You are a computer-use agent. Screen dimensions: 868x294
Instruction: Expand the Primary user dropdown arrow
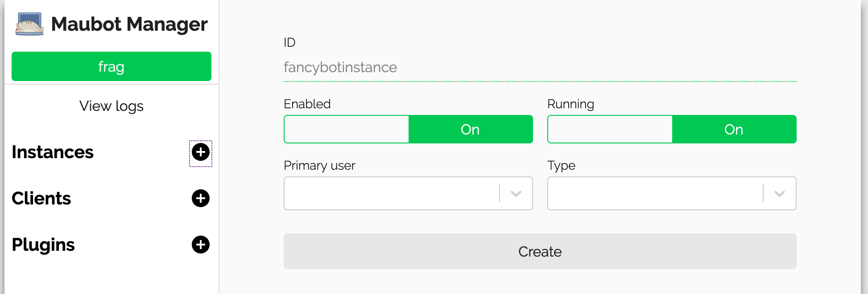pyautogui.click(x=516, y=193)
